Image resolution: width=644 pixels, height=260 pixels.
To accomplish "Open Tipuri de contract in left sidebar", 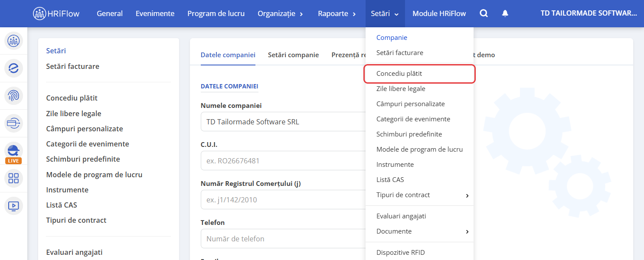I will pos(76,220).
